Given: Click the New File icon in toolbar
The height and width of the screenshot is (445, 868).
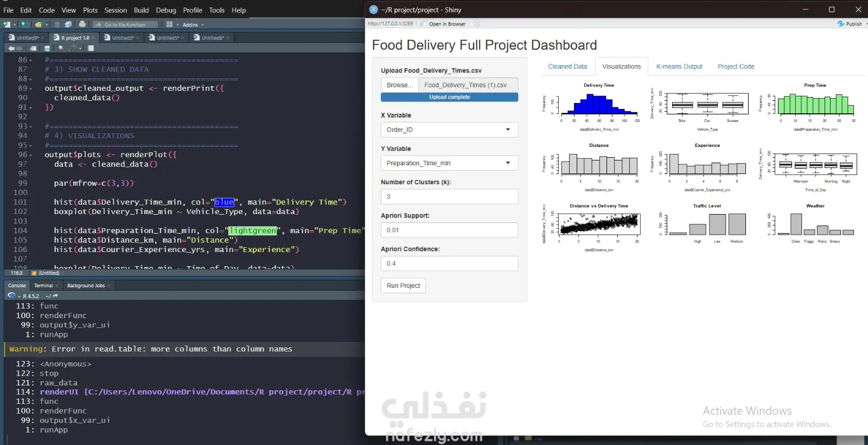Looking at the screenshot, I should pyautogui.click(x=7, y=24).
